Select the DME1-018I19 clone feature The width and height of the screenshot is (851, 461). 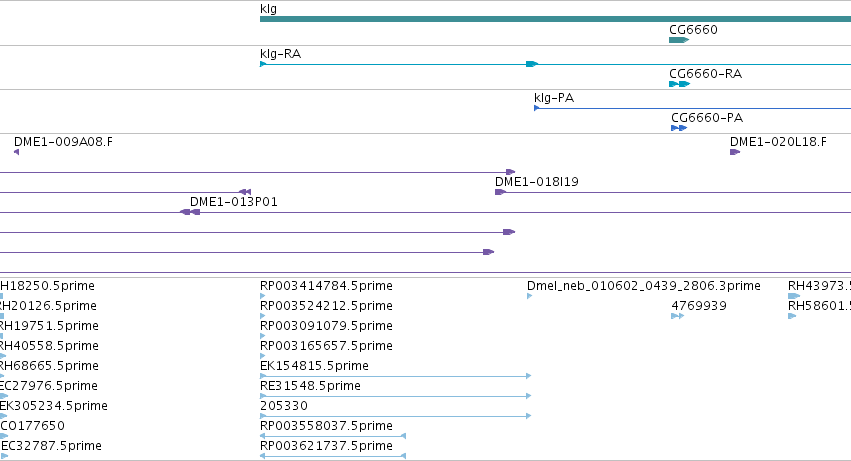coord(673,192)
